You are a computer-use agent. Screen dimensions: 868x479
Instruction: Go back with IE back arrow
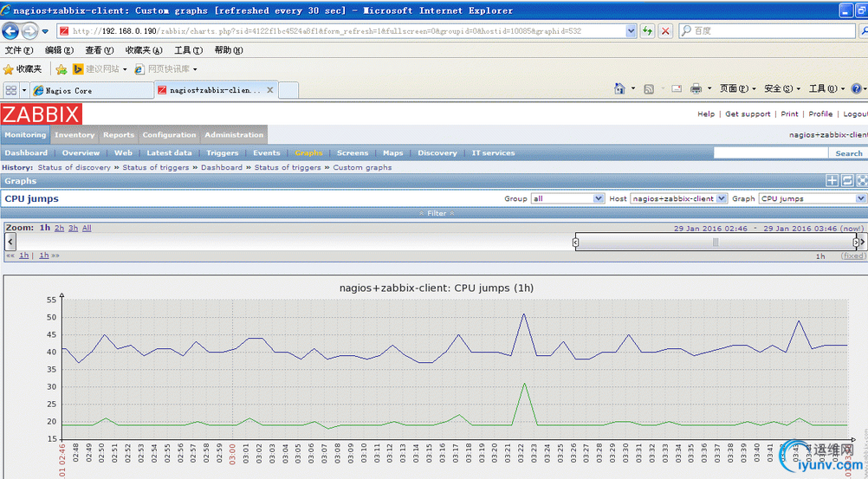click(10, 31)
